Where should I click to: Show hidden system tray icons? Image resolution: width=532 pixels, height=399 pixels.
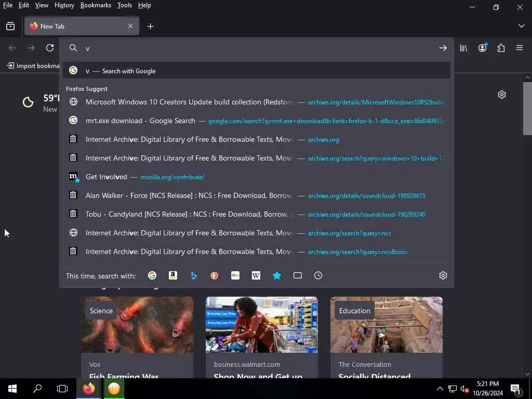point(440,389)
